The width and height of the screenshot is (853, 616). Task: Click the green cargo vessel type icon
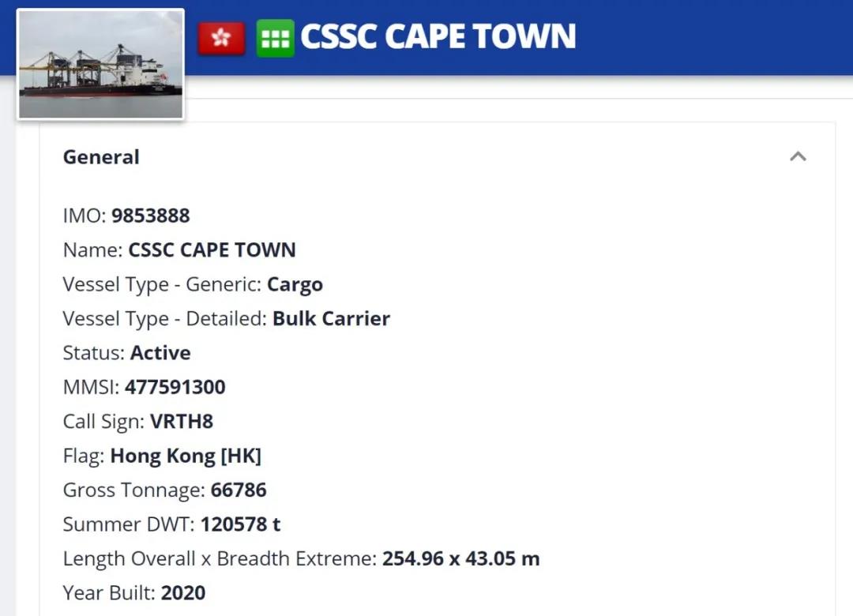tap(275, 38)
